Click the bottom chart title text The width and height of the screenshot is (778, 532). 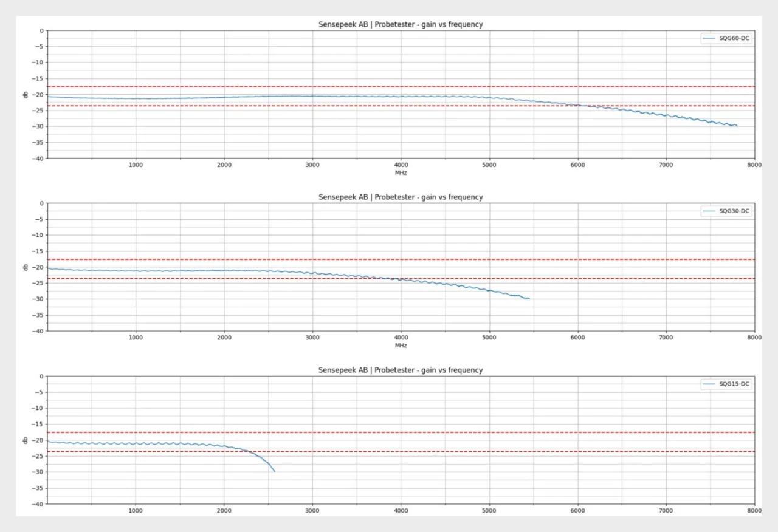[x=401, y=370]
